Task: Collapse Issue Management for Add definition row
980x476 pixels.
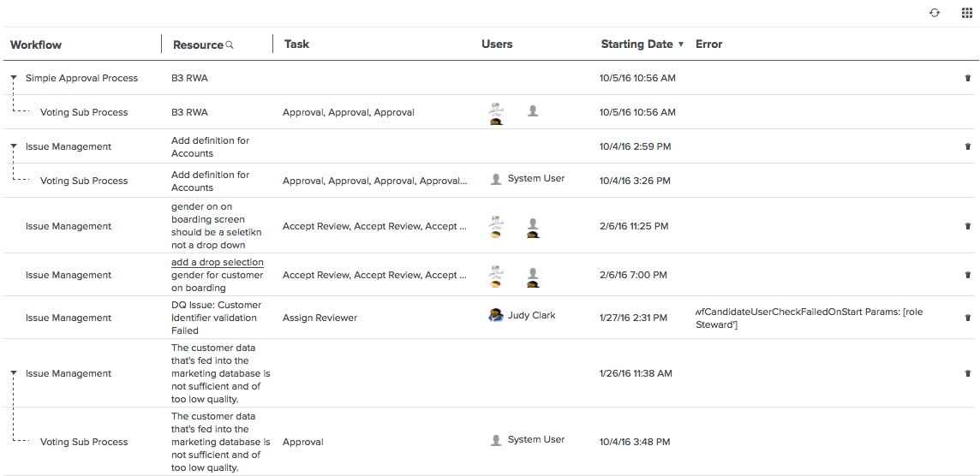Action: pyautogui.click(x=14, y=146)
